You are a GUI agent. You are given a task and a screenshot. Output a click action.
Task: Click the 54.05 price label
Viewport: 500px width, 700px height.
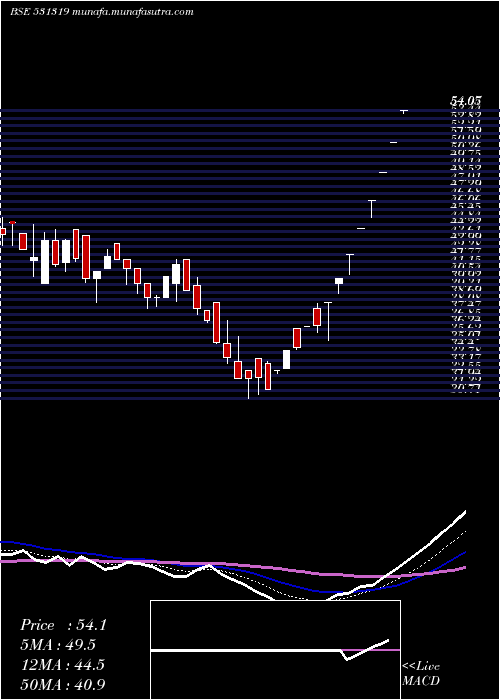[464, 102]
